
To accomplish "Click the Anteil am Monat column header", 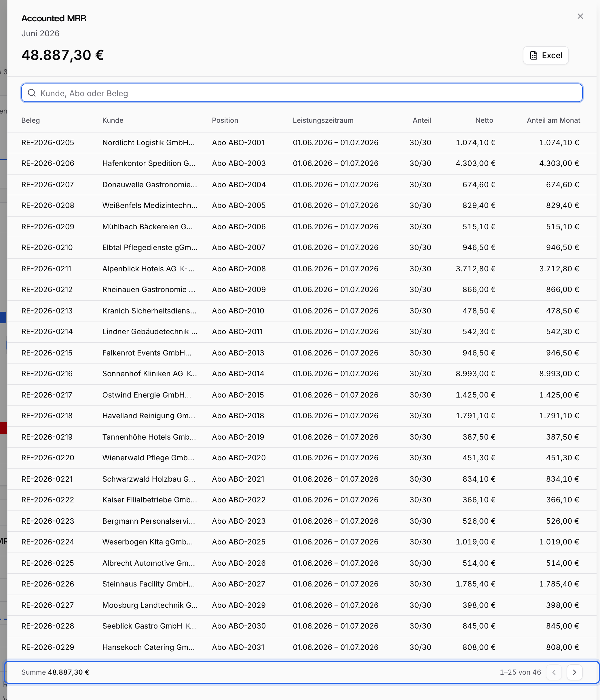I will pos(553,120).
